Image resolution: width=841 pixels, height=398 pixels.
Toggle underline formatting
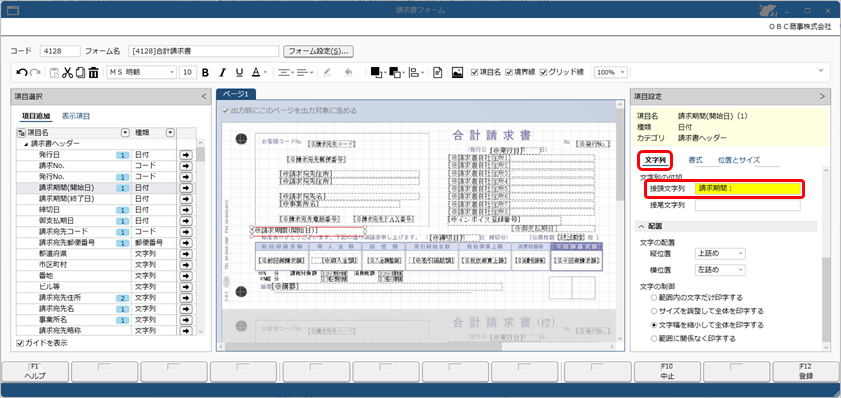[x=239, y=72]
